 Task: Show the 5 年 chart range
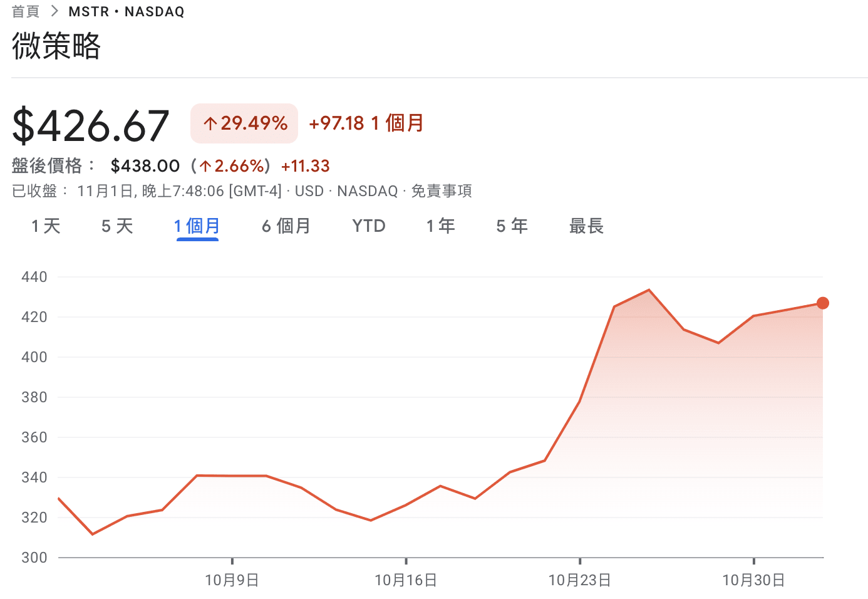[512, 226]
